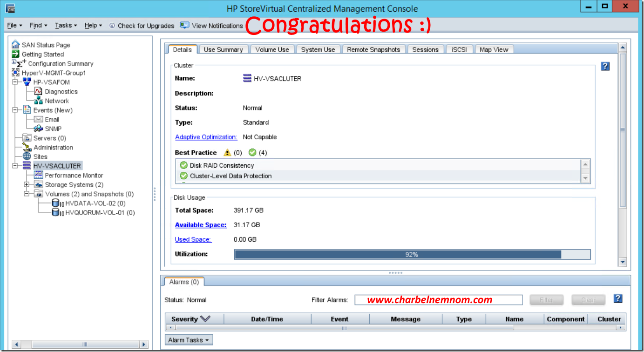Click the Used Space link
This screenshot has height=352, width=644.
click(193, 239)
